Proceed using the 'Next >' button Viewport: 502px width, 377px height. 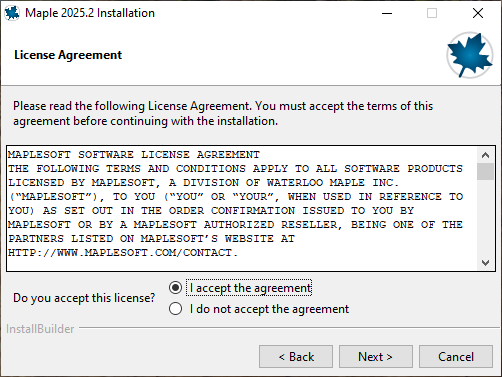(x=376, y=357)
